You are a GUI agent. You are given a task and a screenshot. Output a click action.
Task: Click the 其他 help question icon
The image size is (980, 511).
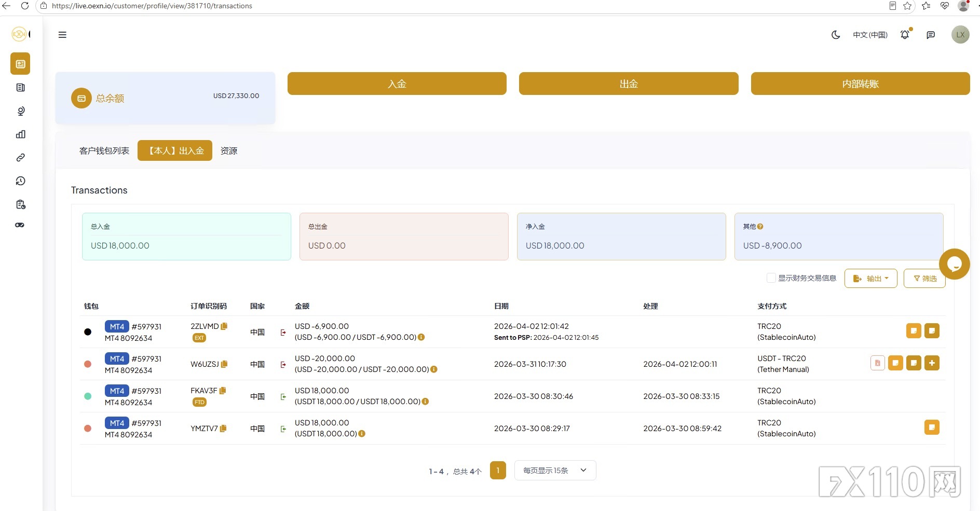(x=760, y=227)
